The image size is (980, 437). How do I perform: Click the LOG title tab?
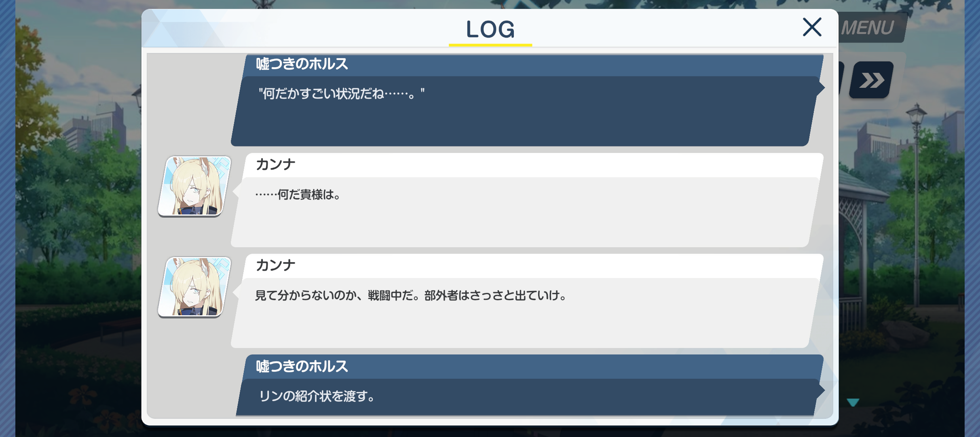(x=490, y=30)
